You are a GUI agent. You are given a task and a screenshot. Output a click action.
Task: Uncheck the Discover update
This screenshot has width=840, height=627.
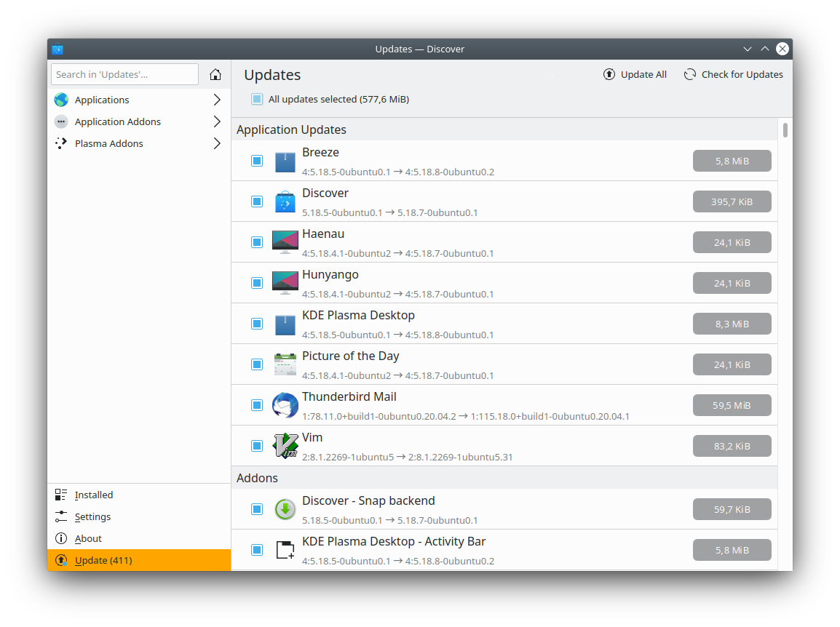[x=257, y=201]
